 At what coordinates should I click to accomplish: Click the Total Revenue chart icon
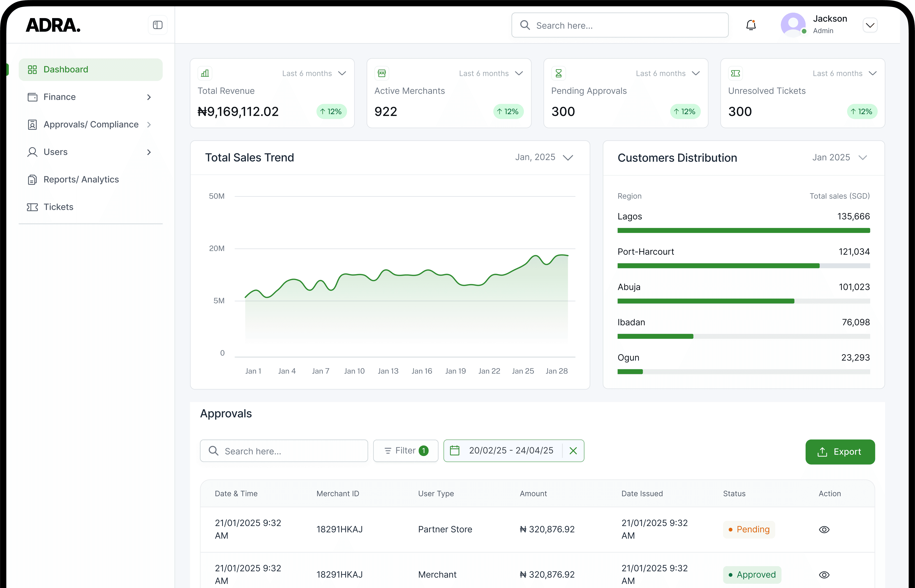205,73
